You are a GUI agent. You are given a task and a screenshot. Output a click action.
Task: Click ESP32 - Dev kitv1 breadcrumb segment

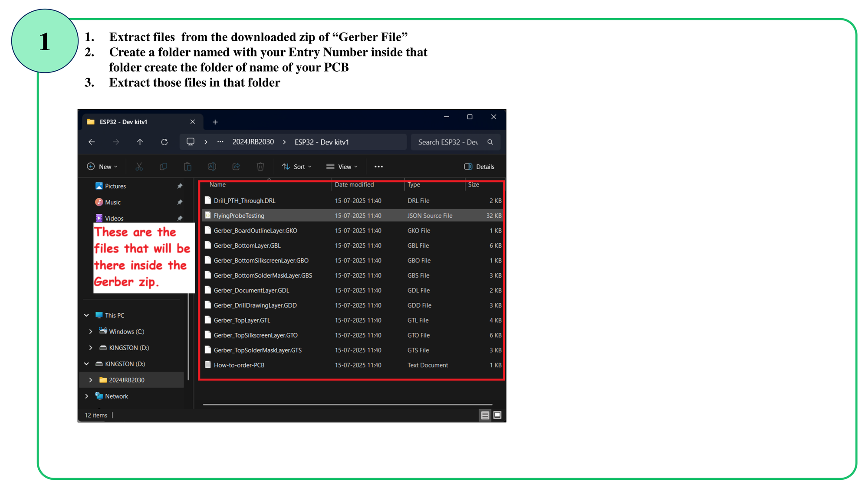coord(322,142)
